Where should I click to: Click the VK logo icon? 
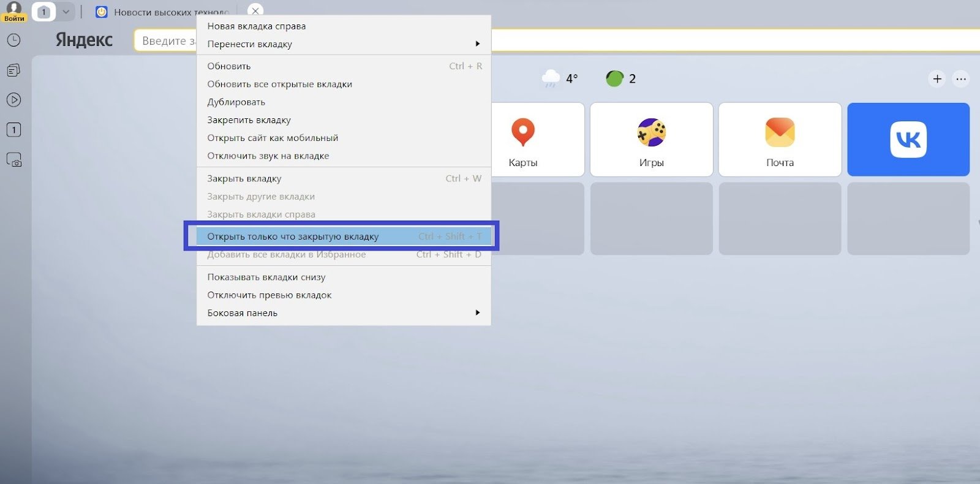908,140
